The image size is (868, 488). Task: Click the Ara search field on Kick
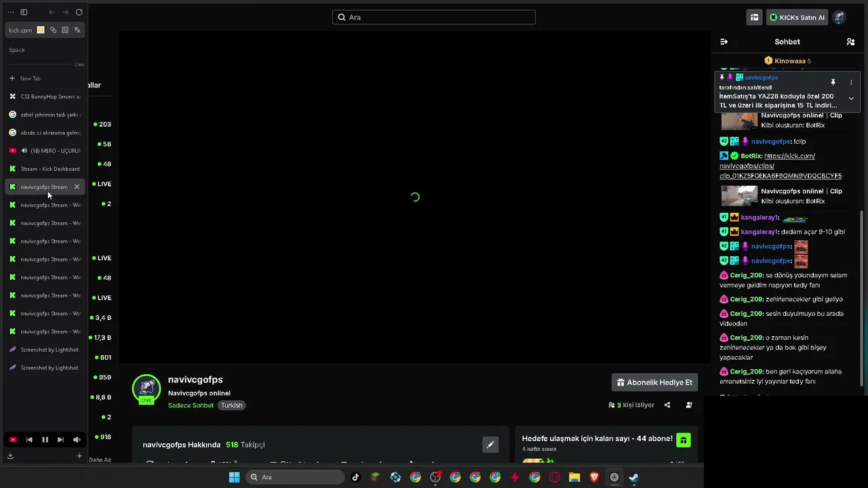(434, 17)
